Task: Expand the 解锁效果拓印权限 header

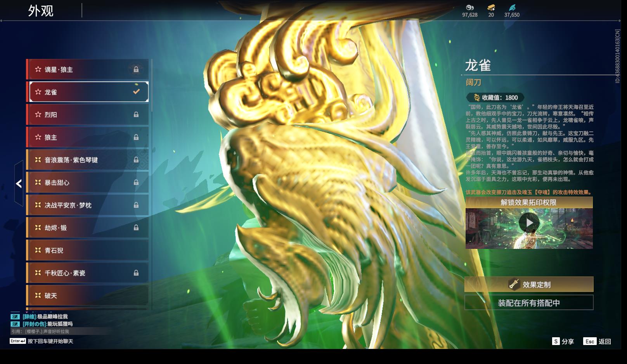Action: pyautogui.click(x=528, y=202)
